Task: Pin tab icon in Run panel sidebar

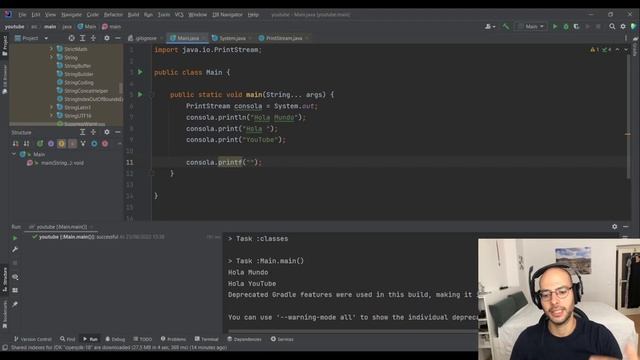Action: point(15,304)
